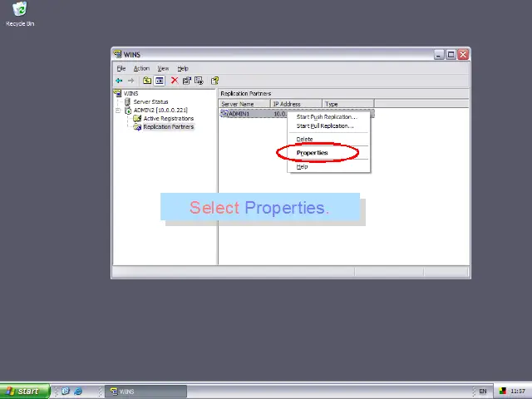This screenshot has width=532, height=399.
Task: Select Server Status in the tree
Action: (150, 102)
